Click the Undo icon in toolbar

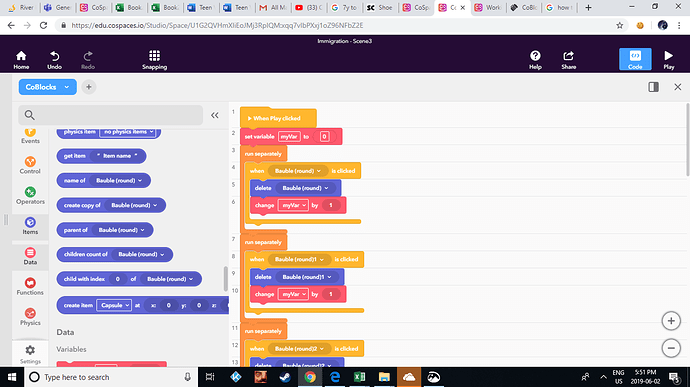55,59
